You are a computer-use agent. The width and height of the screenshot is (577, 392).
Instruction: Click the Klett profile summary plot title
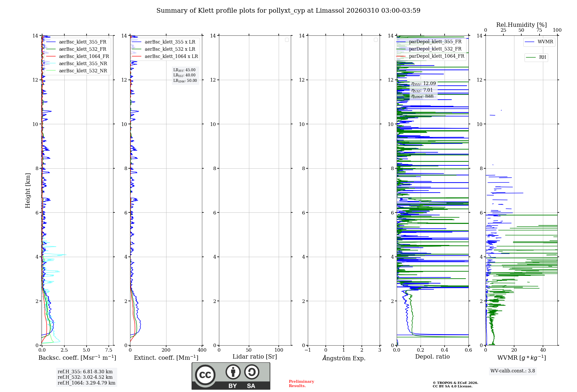point(288,11)
